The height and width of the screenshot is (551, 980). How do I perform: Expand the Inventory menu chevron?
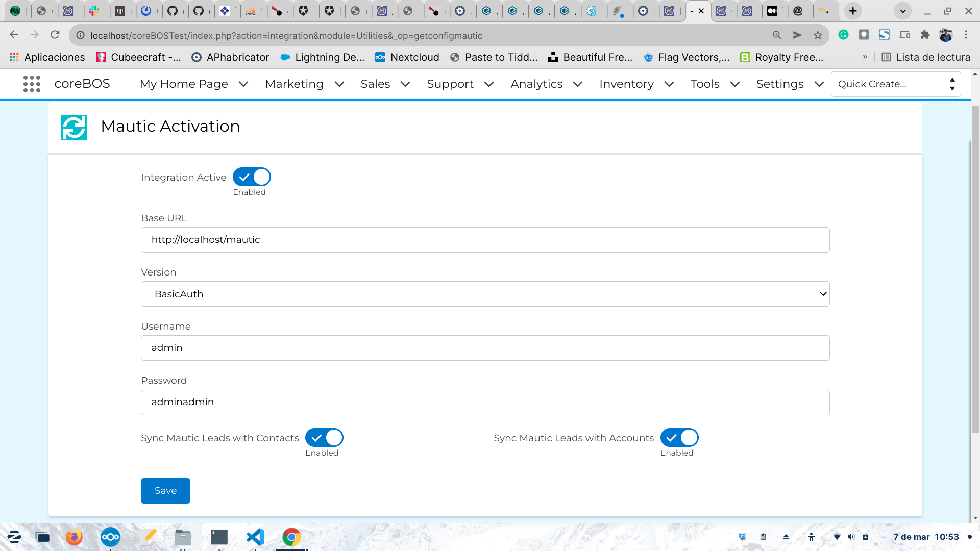(669, 84)
